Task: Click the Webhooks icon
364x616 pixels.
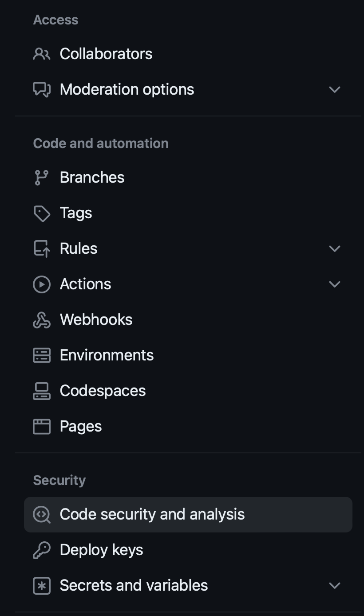Action: (x=42, y=320)
